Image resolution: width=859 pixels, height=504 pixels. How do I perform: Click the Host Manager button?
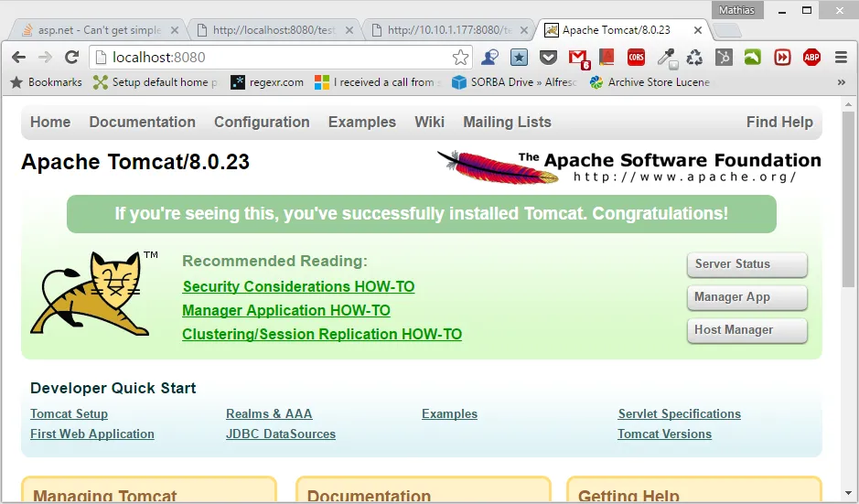[x=747, y=330]
